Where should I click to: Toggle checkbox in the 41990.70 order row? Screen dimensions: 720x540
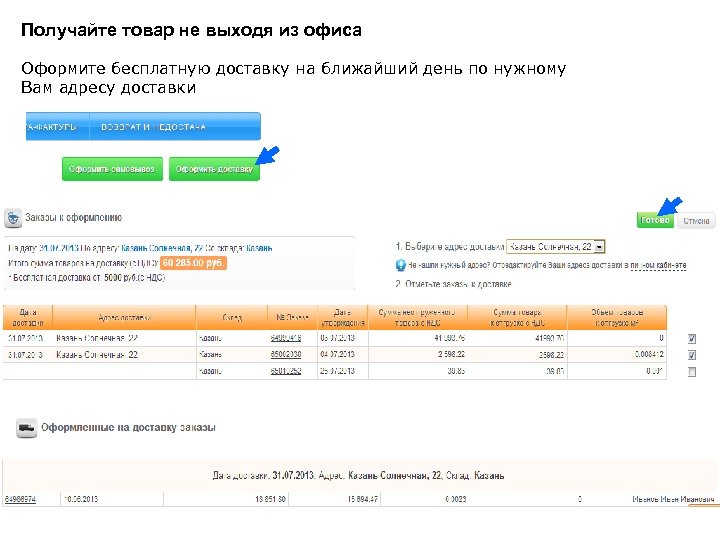click(692, 339)
